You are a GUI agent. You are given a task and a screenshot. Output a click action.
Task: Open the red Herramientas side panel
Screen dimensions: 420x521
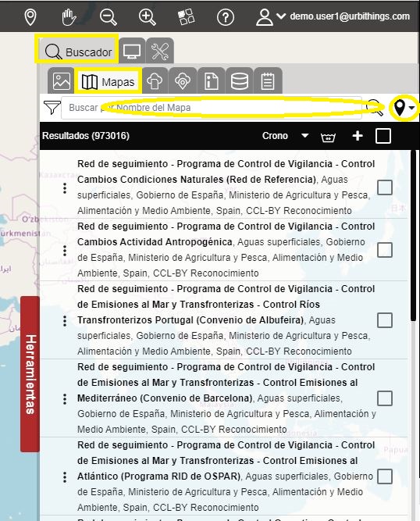coord(30,374)
